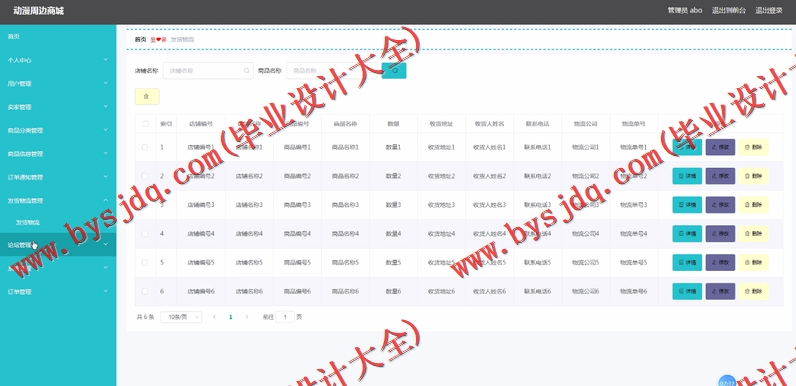Click 修改 edit for row 2
Viewport: 796px width, 386px height.
coord(720,176)
